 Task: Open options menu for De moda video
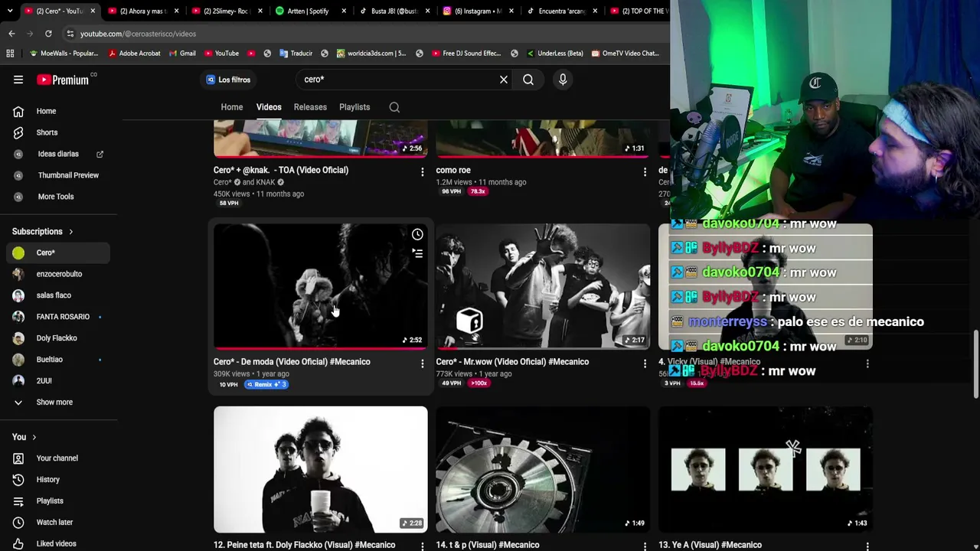(x=422, y=364)
